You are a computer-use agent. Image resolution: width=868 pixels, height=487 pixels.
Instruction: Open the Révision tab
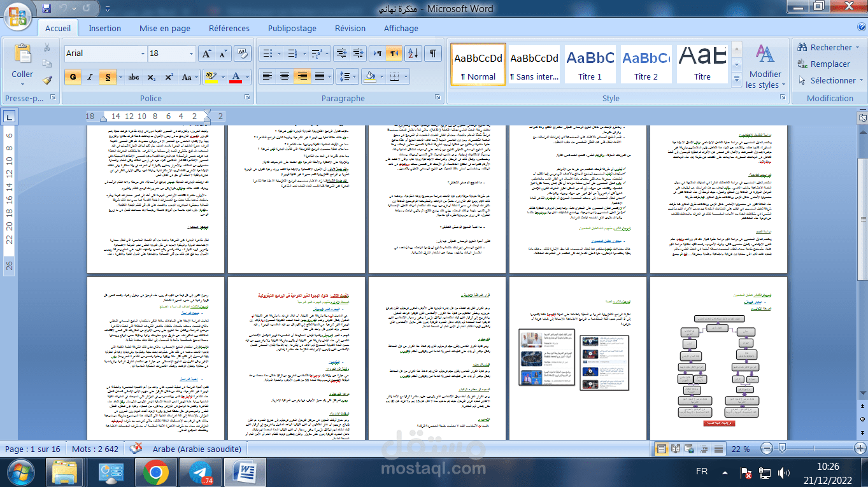[350, 28]
